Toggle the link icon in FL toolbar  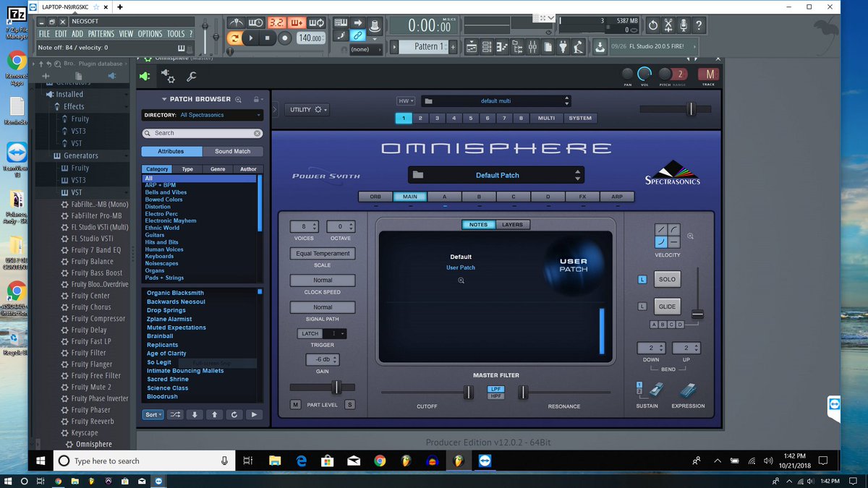click(x=357, y=35)
